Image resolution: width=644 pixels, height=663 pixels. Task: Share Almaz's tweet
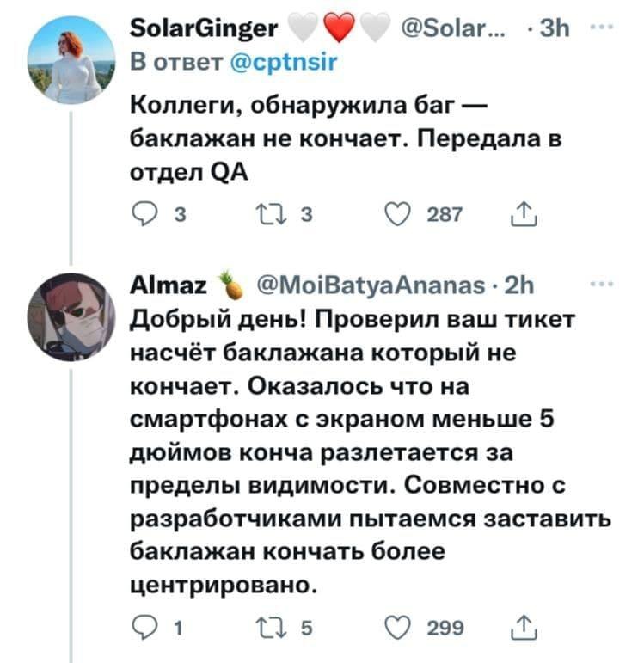tap(521, 628)
